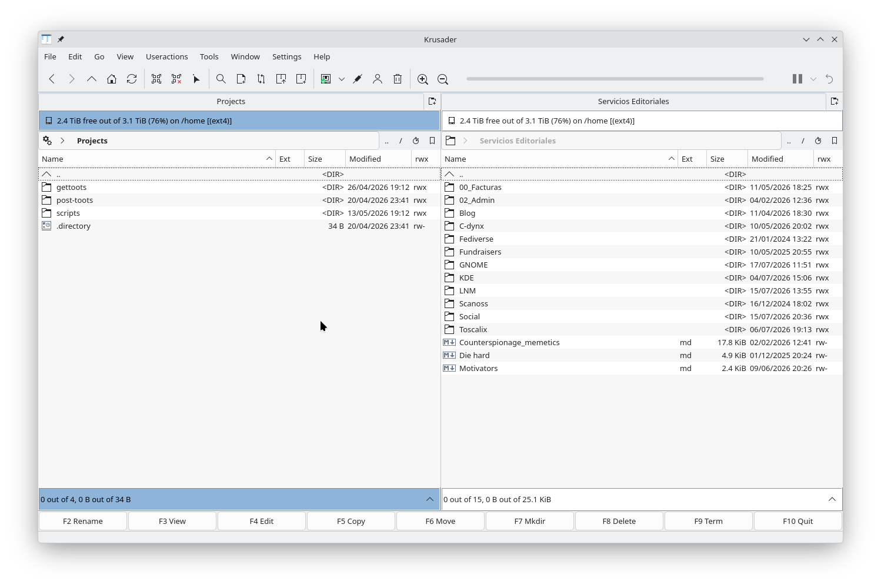This screenshot has width=881, height=588.
Task: Go back with the left arrow toolbar icon
Action: (52, 79)
